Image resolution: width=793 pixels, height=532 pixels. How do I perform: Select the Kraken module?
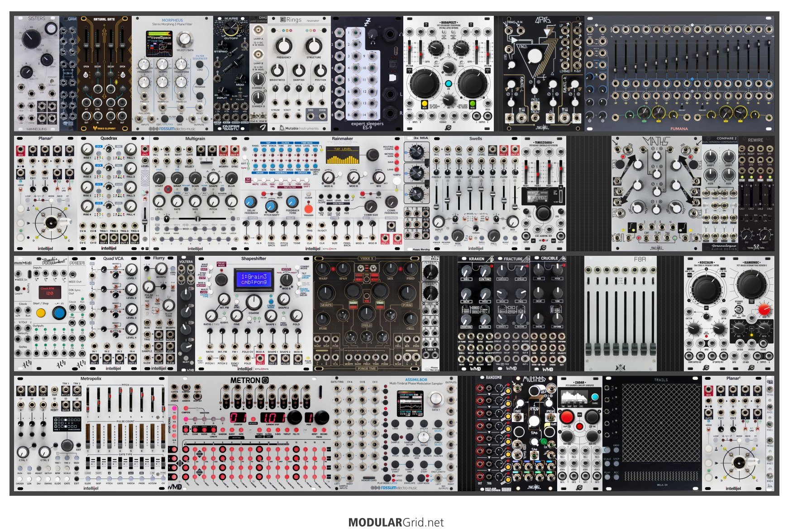click(x=475, y=313)
